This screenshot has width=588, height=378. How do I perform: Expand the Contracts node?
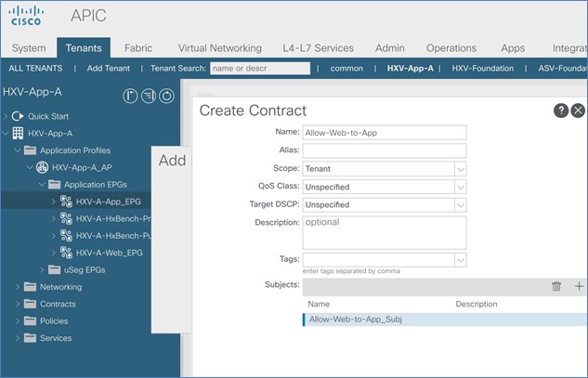[x=18, y=304]
